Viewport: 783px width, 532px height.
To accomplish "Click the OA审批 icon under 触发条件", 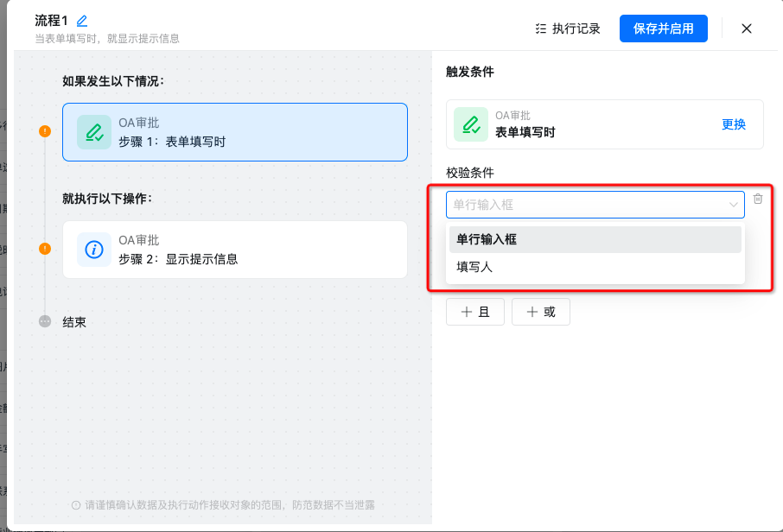I will [471, 124].
